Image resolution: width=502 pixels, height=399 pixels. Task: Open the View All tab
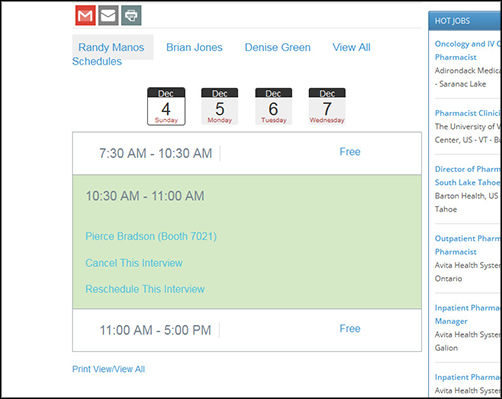click(351, 47)
